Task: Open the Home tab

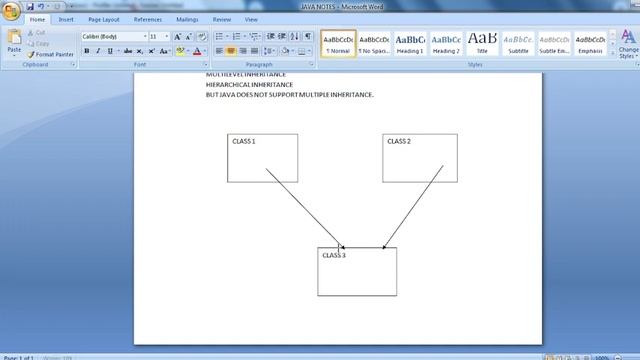Action: (x=37, y=20)
